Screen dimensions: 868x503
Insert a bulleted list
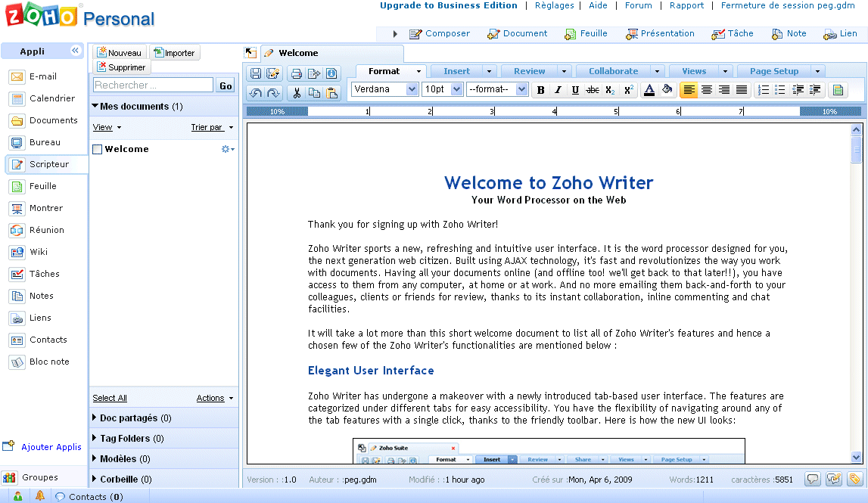click(780, 90)
